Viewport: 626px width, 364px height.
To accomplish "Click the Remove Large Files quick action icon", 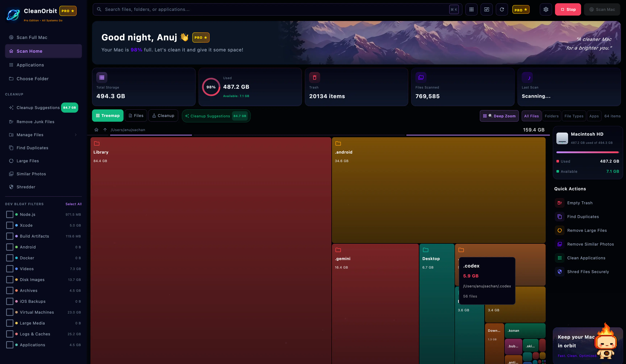I will pos(559,230).
